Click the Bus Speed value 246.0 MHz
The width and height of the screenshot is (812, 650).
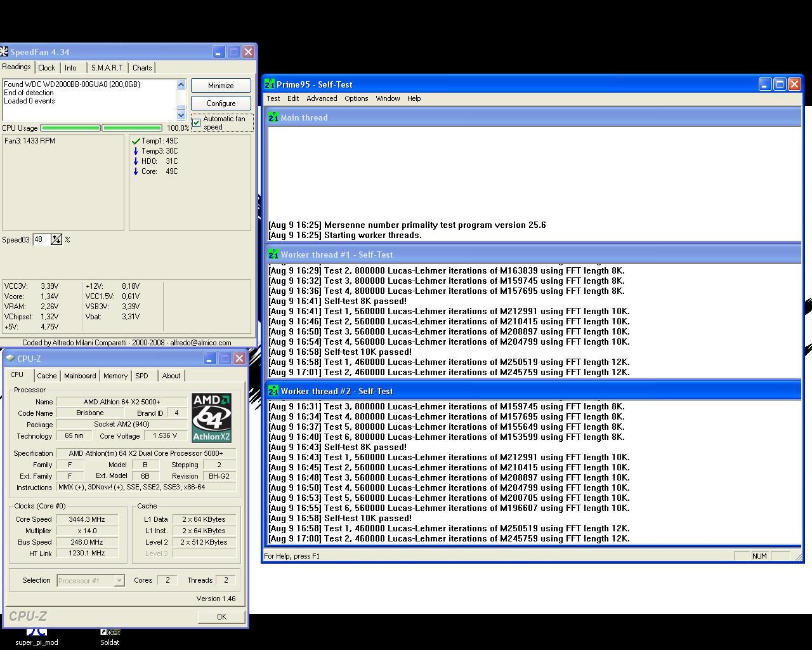tap(87, 542)
